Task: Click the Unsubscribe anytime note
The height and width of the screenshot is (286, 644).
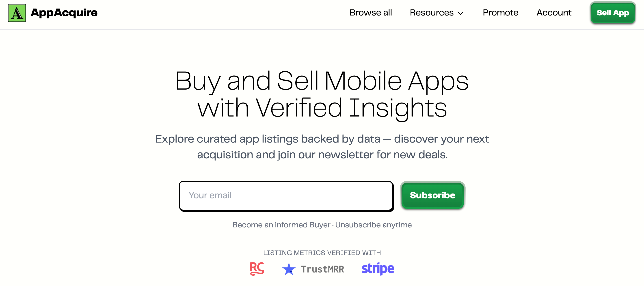Action: (x=373, y=225)
